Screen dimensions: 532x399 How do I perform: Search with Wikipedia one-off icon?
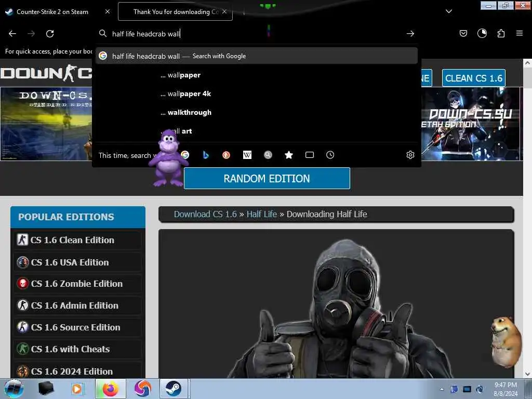point(247,155)
